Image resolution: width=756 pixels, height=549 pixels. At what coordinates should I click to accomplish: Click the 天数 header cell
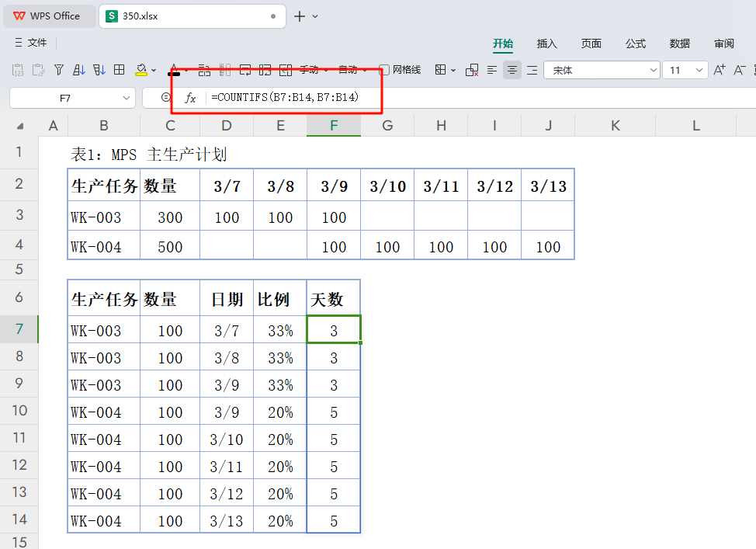click(334, 297)
